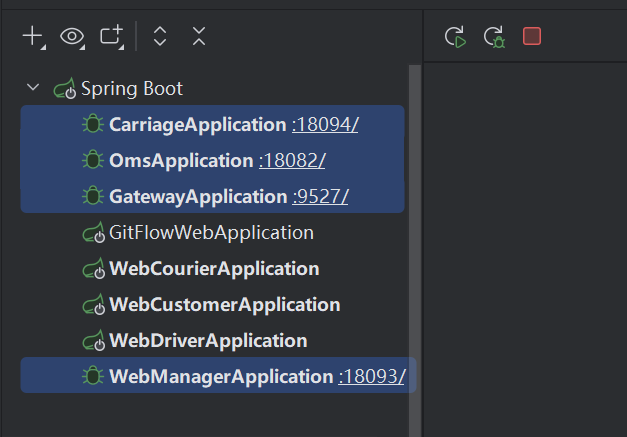Click CarriageApplication debug bug icon
The height and width of the screenshot is (437, 627).
point(93,124)
